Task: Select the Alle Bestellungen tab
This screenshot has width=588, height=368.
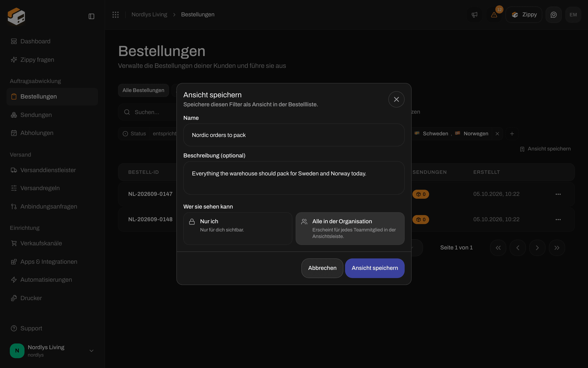Action: click(x=143, y=90)
